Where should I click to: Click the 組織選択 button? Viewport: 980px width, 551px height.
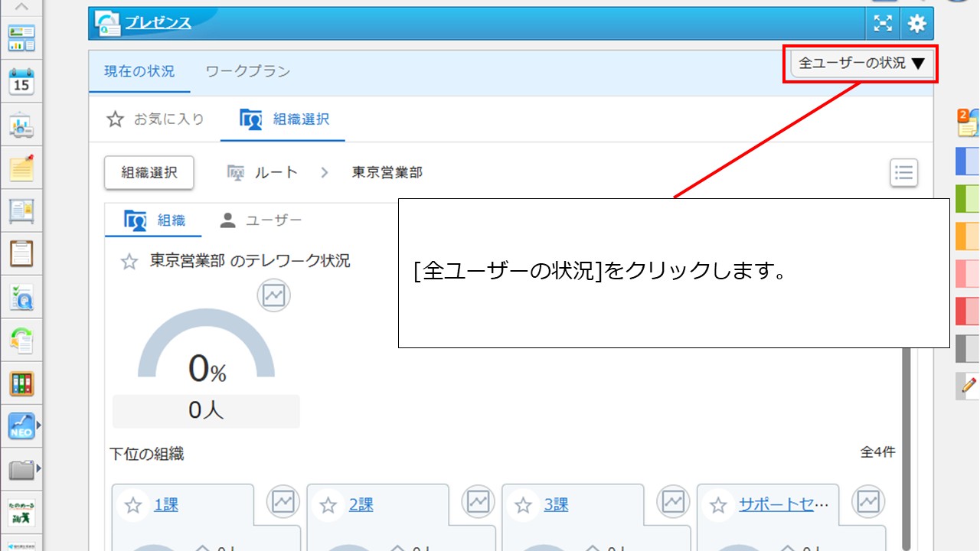(149, 173)
